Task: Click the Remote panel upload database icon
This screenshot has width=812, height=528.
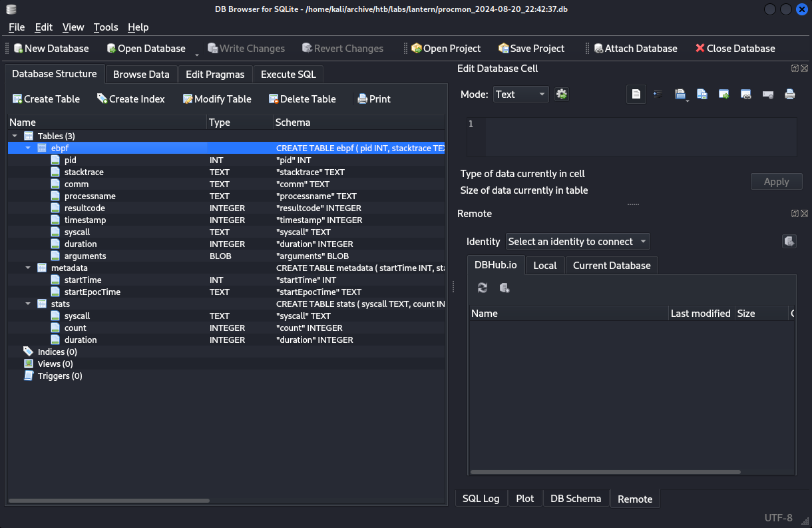Action: 789,242
